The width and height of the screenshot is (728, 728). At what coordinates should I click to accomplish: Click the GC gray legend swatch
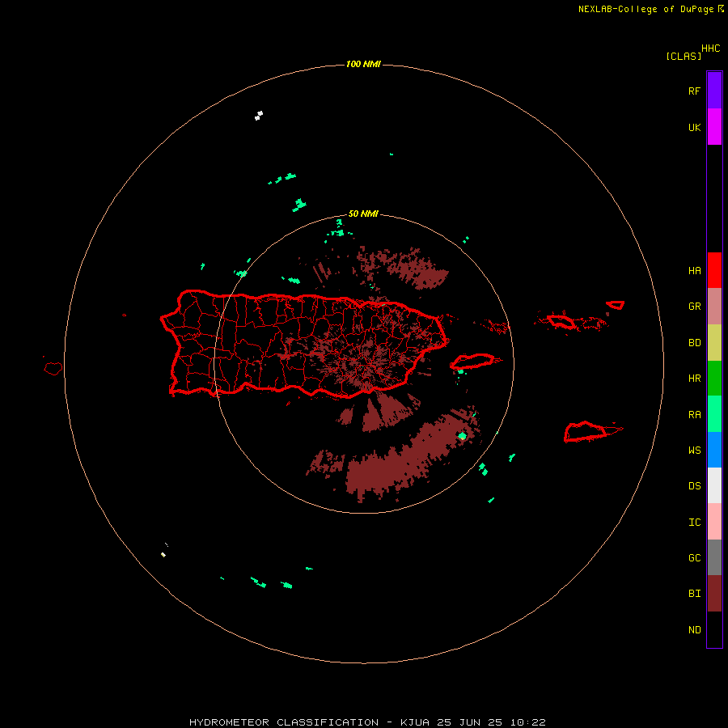click(x=714, y=557)
